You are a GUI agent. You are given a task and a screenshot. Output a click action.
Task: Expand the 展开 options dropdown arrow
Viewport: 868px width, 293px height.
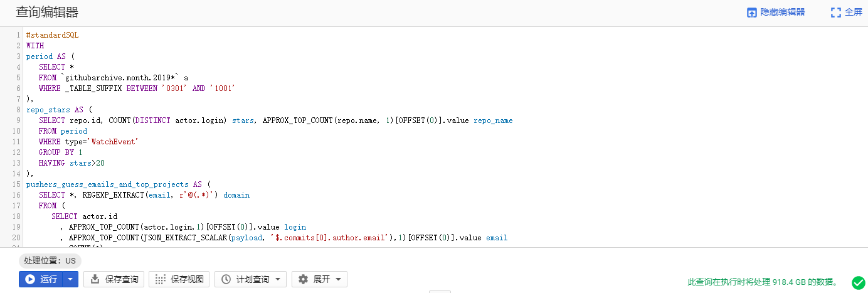339,279
